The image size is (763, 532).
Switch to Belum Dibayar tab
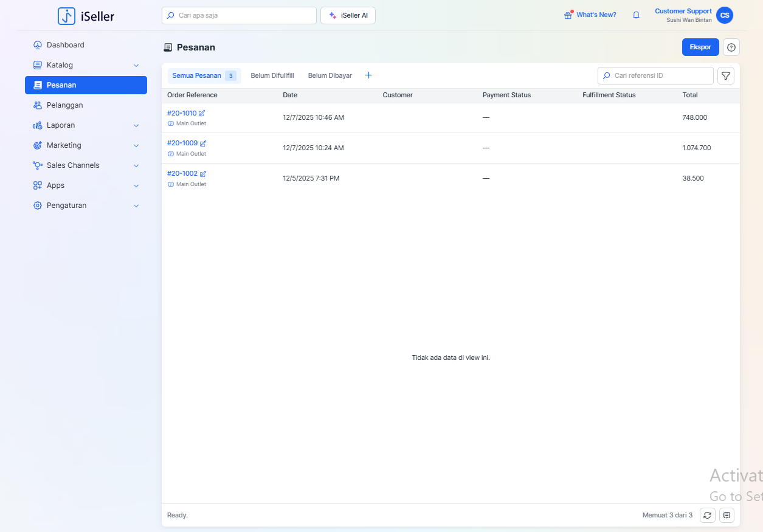pyautogui.click(x=330, y=76)
